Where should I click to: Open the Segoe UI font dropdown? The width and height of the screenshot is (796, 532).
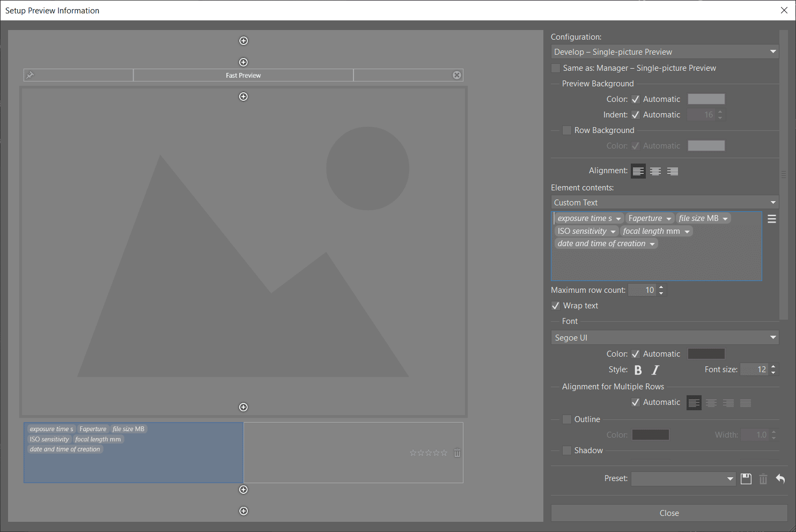tap(665, 338)
